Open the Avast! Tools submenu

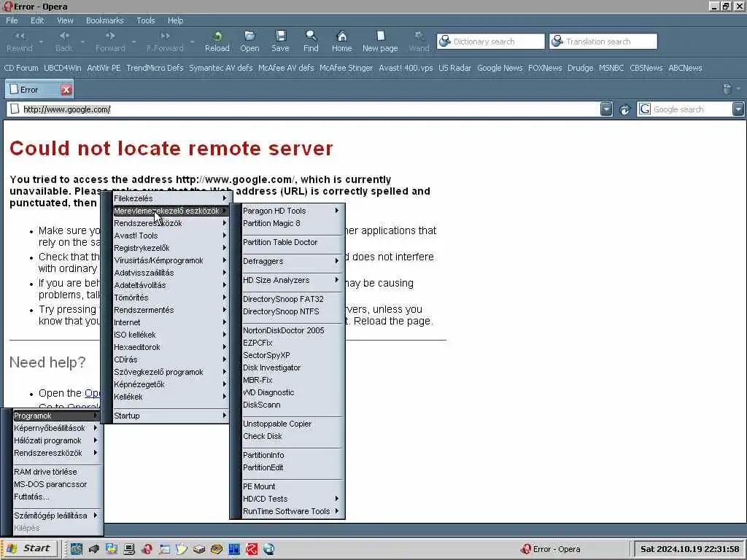pyautogui.click(x=171, y=236)
